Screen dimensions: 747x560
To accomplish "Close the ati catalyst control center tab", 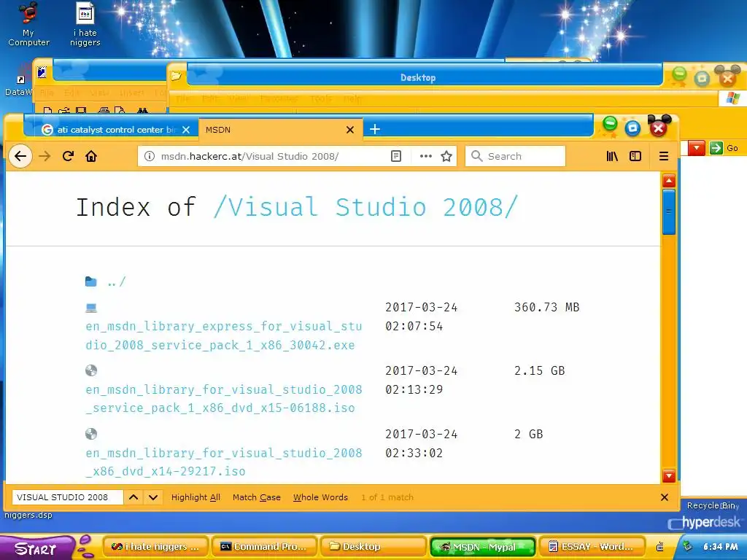I will (x=186, y=130).
